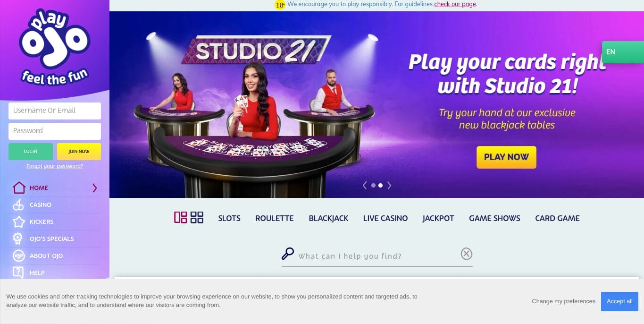Image resolution: width=644 pixels, height=324 pixels.
Task: Switch to the uniform grid layout view
Action: point(197,217)
